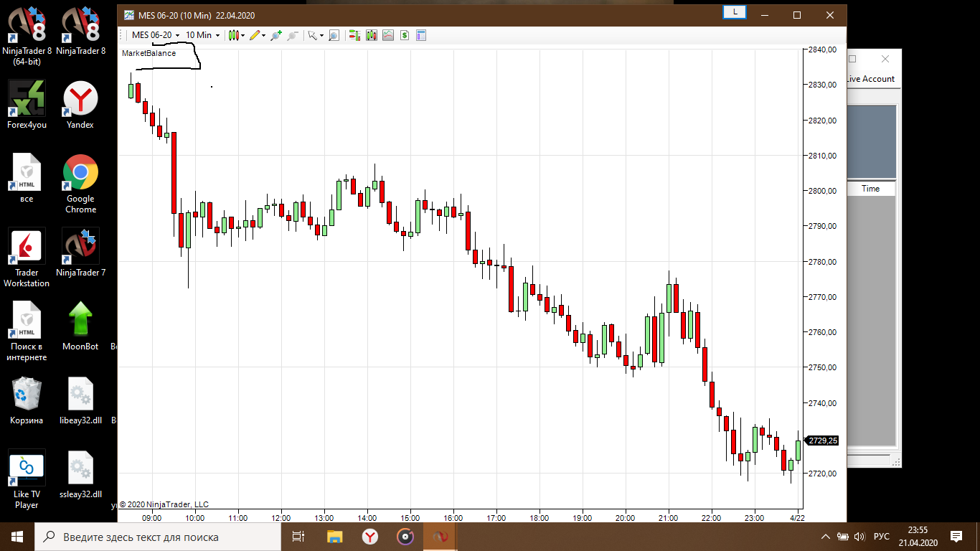The image size is (980, 551).
Task: Click the taskbar search box
Action: (x=158, y=537)
